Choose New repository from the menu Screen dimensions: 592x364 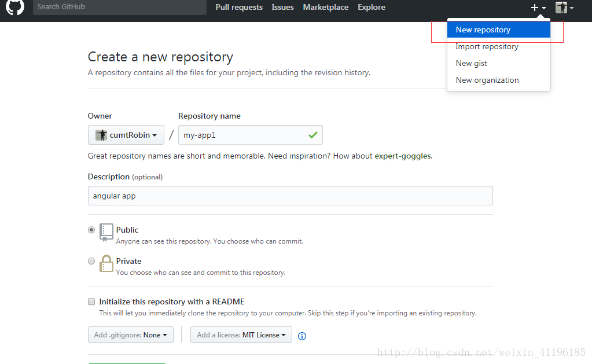(x=499, y=30)
